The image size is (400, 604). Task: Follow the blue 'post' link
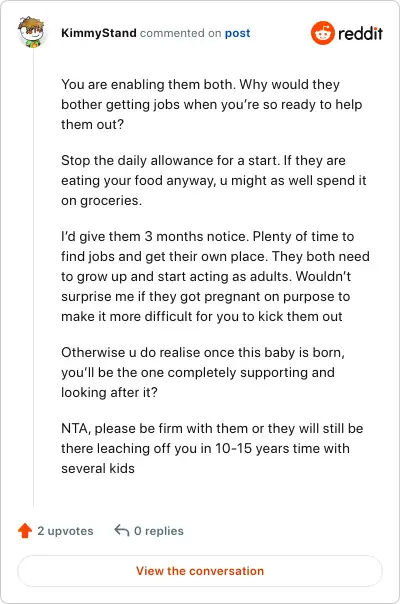237,34
